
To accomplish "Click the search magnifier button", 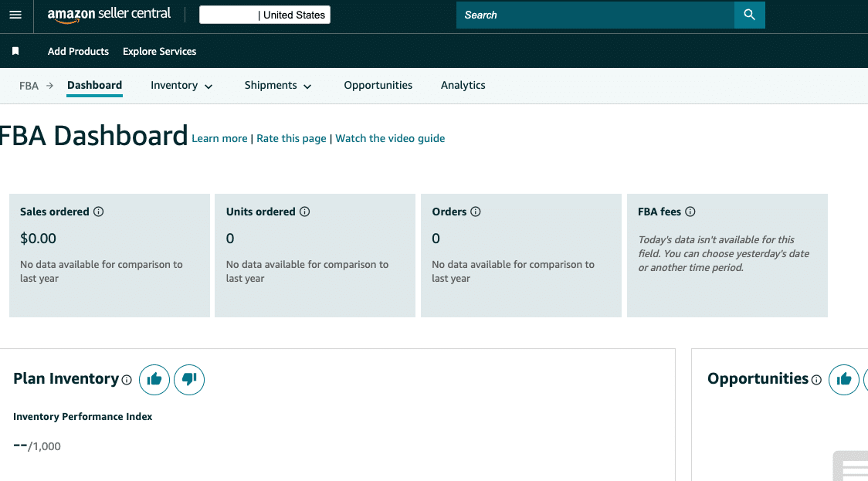I will point(749,15).
